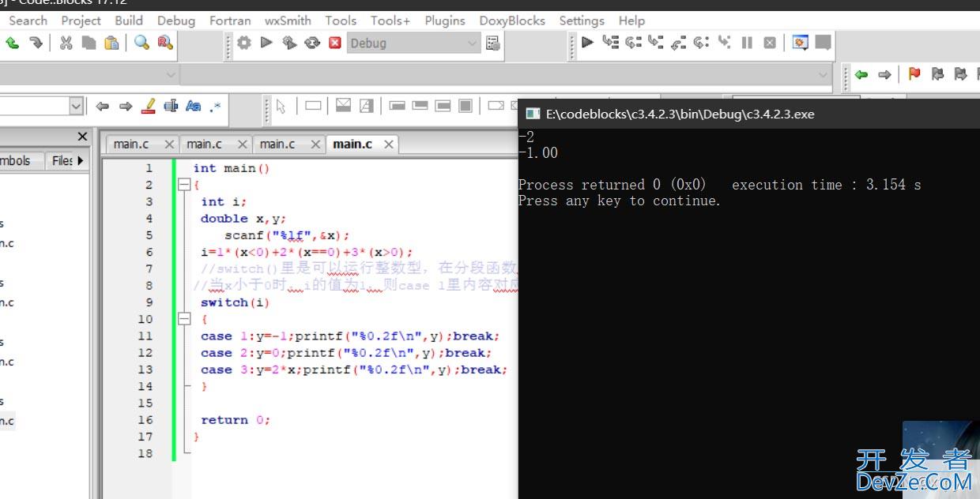The width and height of the screenshot is (980, 499).
Task: Open the wxSmith menu
Action: click(x=288, y=21)
